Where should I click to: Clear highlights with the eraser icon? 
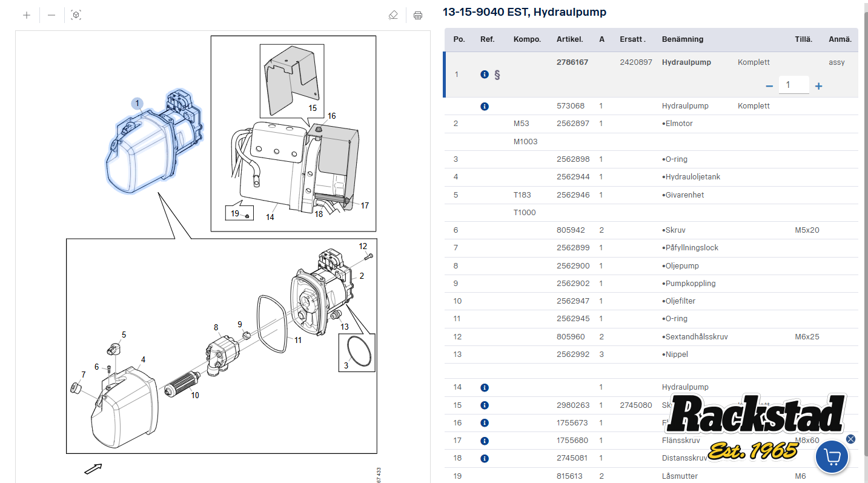click(393, 15)
